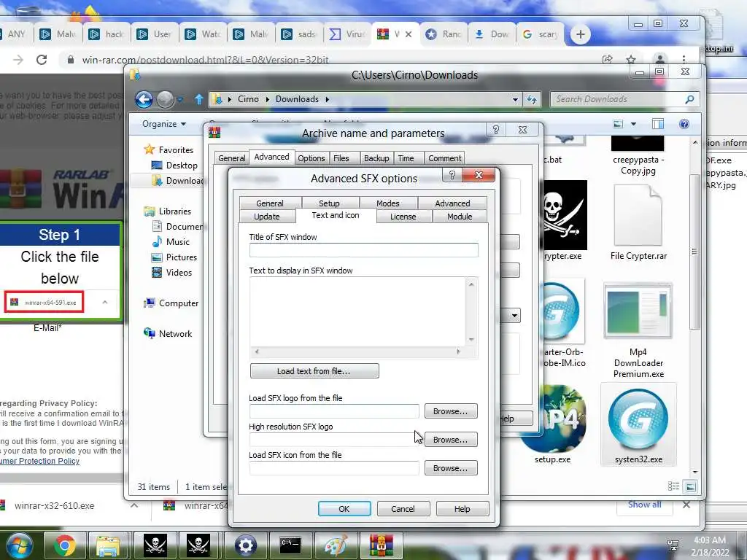The image size is (747, 560).
Task: Open the Module tab in SFX options
Action: pos(460,217)
